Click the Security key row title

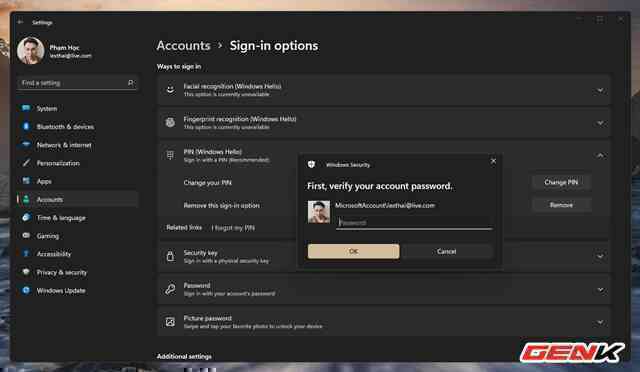(200, 253)
